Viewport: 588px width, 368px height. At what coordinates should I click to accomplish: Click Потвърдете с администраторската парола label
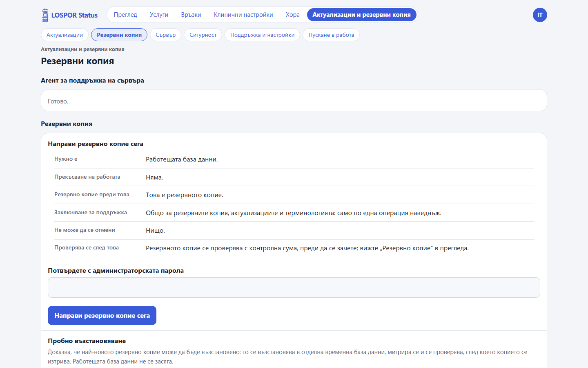116,271
